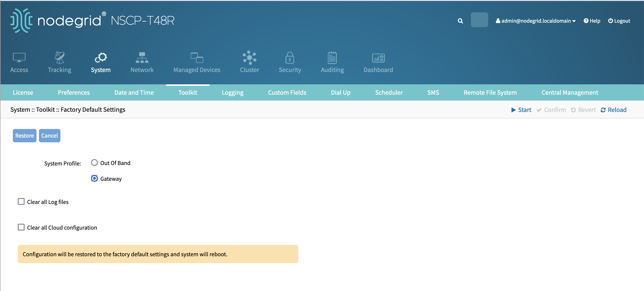
Task: Log out using the Logout link
Action: 619,21
